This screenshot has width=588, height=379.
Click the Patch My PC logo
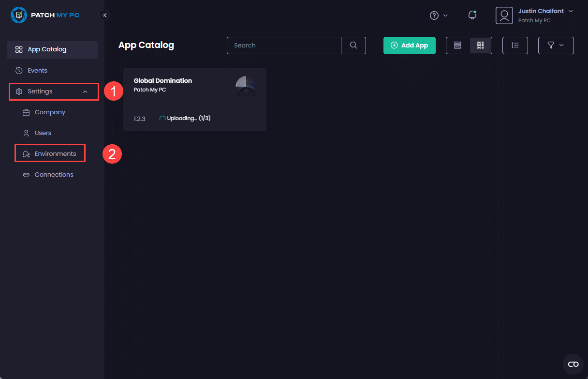[x=45, y=15]
